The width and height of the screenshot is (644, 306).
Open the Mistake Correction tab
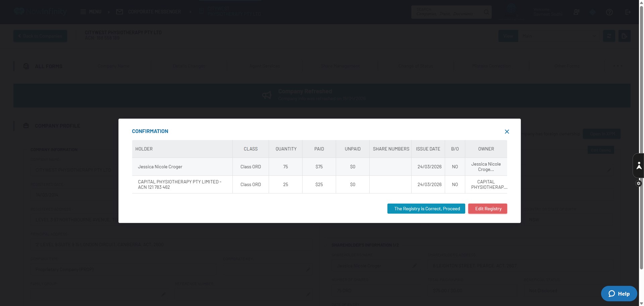tap(491, 66)
